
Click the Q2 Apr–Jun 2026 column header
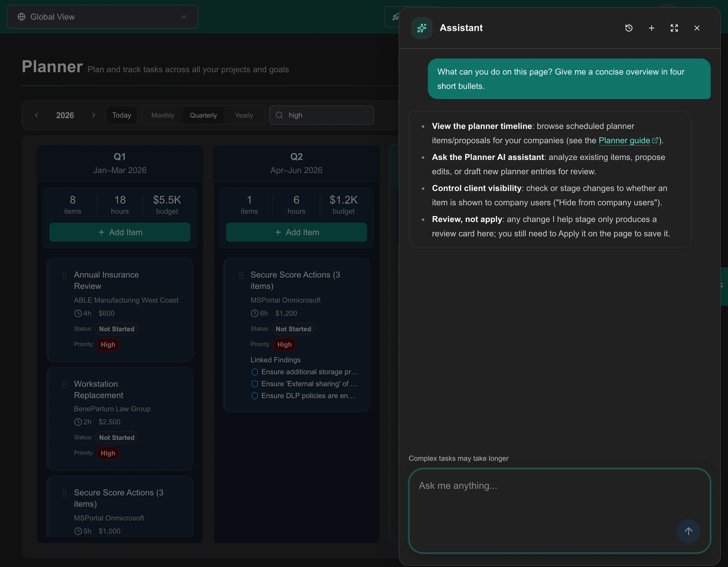[x=297, y=163]
